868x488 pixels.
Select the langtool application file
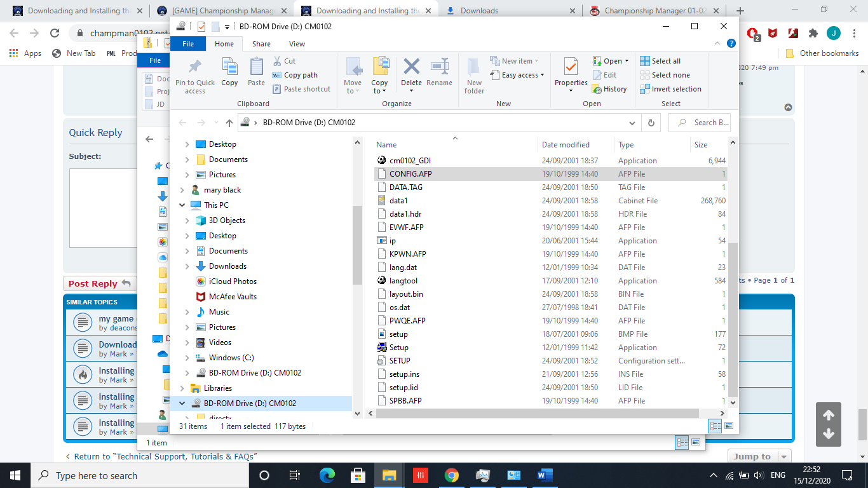point(403,281)
